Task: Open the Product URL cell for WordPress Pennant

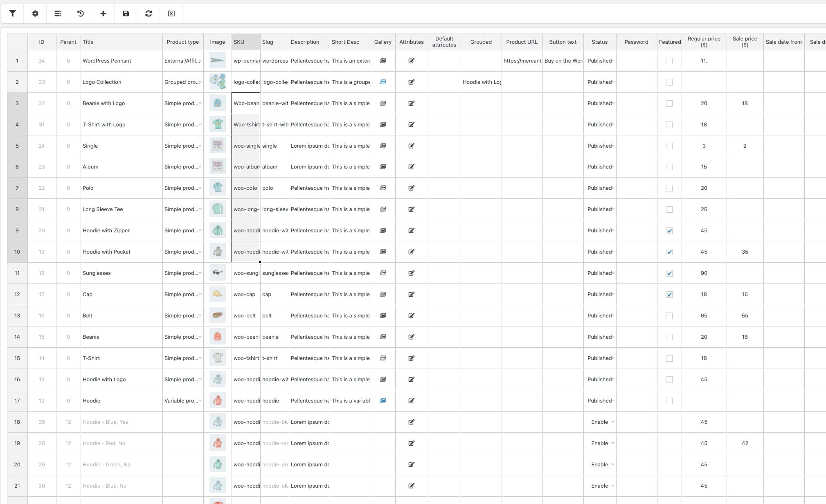Action: pyautogui.click(x=522, y=61)
